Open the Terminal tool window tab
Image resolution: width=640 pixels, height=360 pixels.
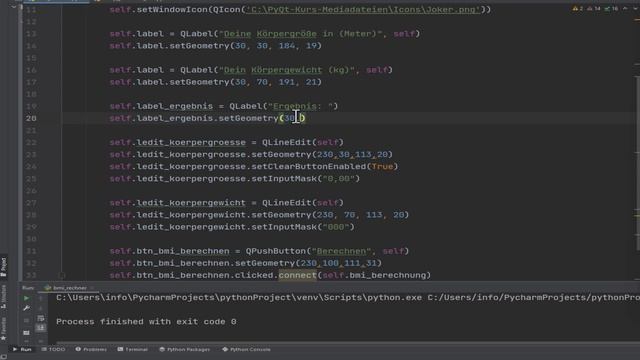[133, 349]
